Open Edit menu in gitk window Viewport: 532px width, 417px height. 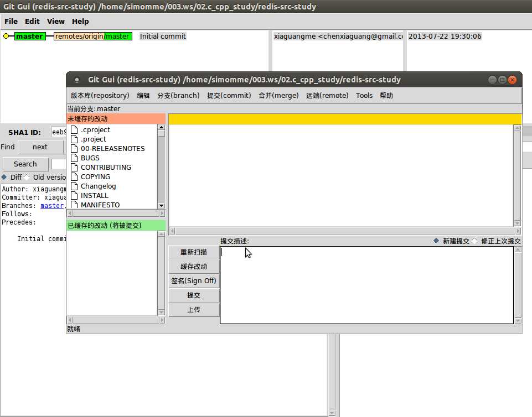click(32, 22)
